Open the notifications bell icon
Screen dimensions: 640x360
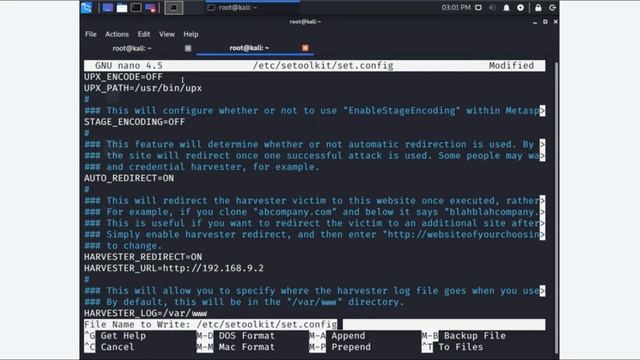pos(506,8)
